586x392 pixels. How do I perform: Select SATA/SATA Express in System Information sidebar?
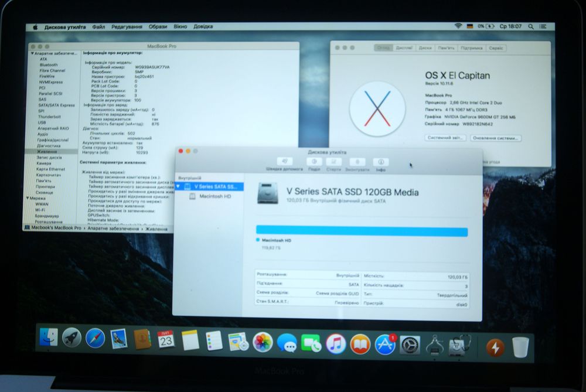pyautogui.click(x=56, y=105)
